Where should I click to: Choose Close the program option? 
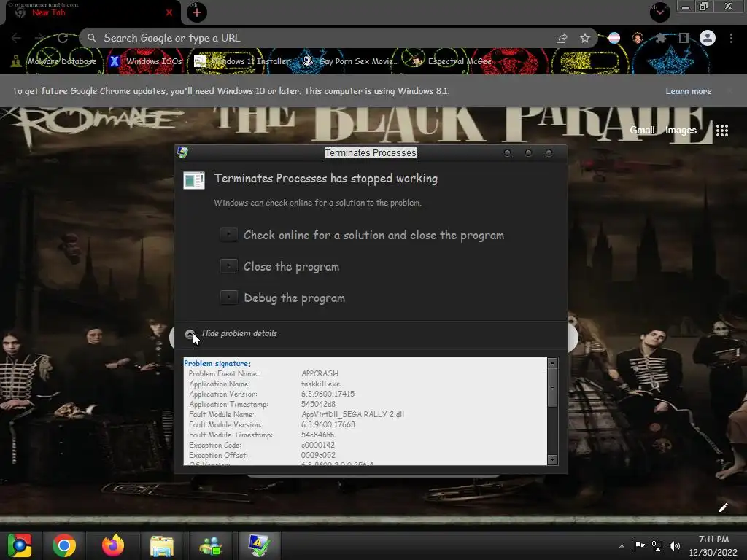tap(279, 266)
